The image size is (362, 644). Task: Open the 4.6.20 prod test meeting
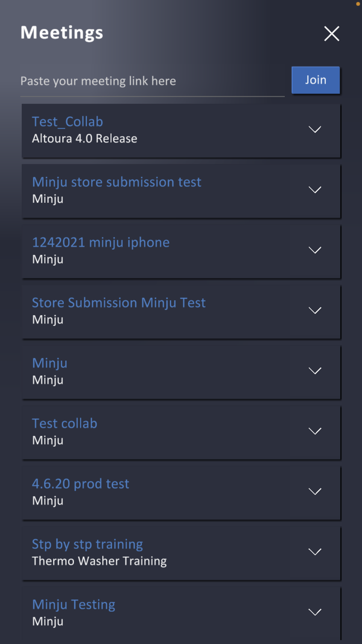point(80,484)
